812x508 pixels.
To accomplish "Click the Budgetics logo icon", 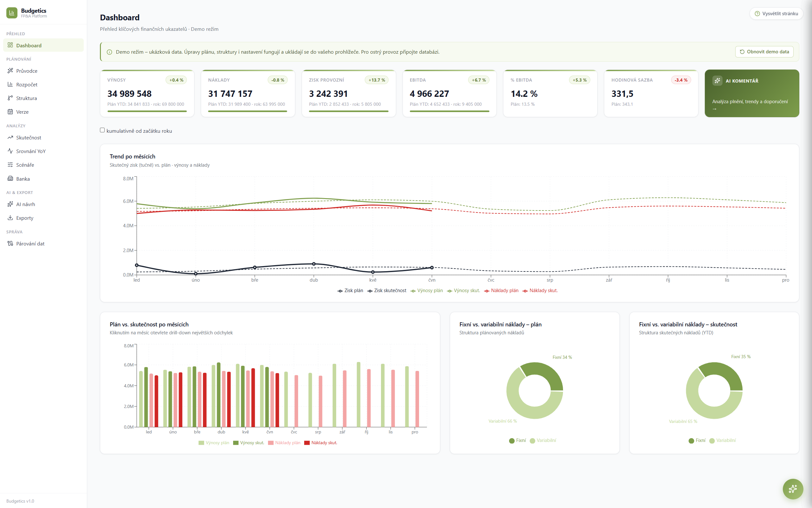I will (x=12, y=13).
